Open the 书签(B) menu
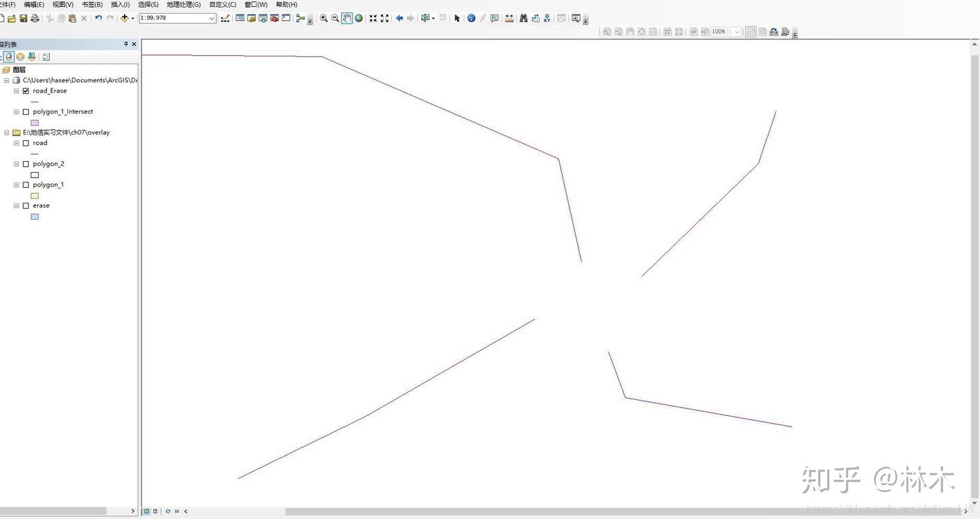 click(x=93, y=5)
